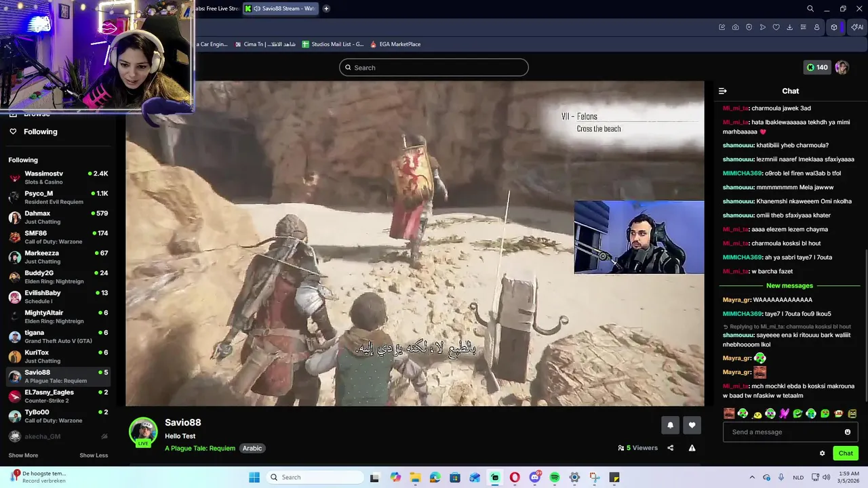This screenshot has width=868, height=488.
Task: Open the Cima Tn bookmark
Action: [x=265, y=44]
